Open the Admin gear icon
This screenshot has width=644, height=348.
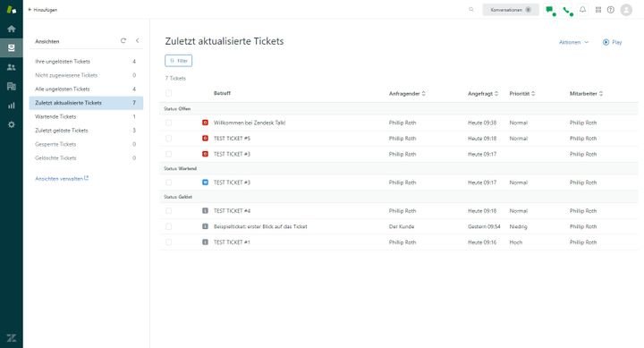coord(12,124)
